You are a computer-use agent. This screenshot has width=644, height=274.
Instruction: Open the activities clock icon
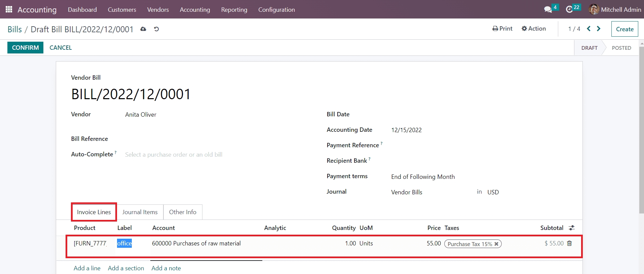569,9
